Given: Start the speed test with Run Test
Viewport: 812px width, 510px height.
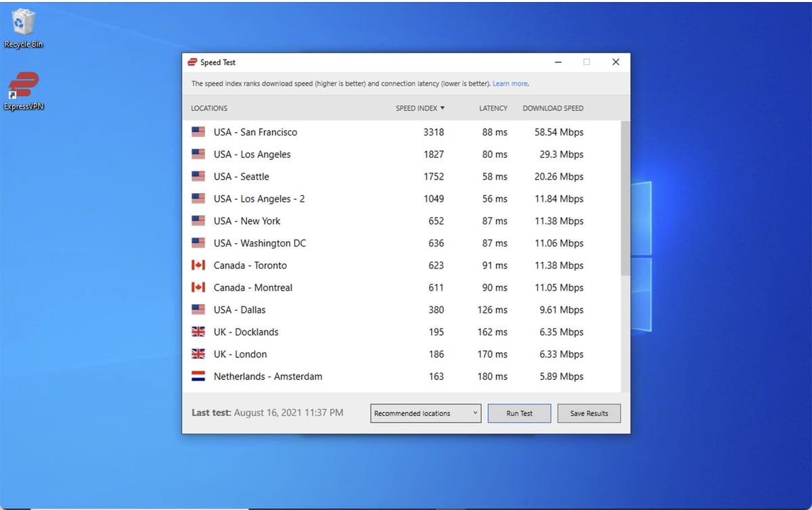Looking at the screenshot, I should coord(520,413).
